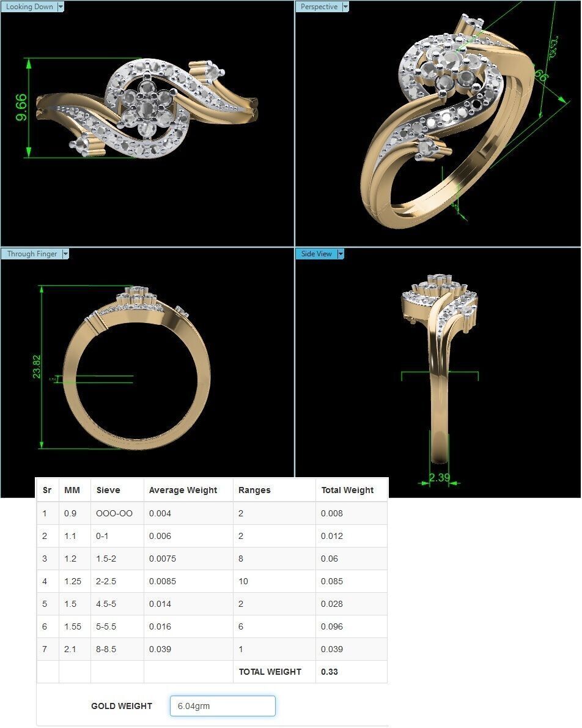Select sieve cell 8-8.5

(x=106, y=649)
